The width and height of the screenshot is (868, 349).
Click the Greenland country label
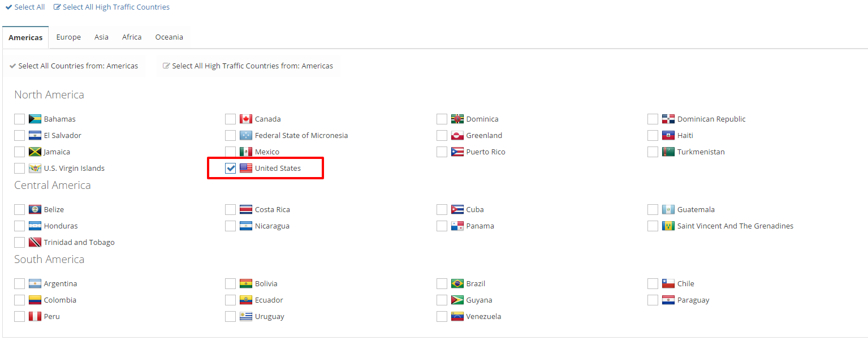click(484, 135)
